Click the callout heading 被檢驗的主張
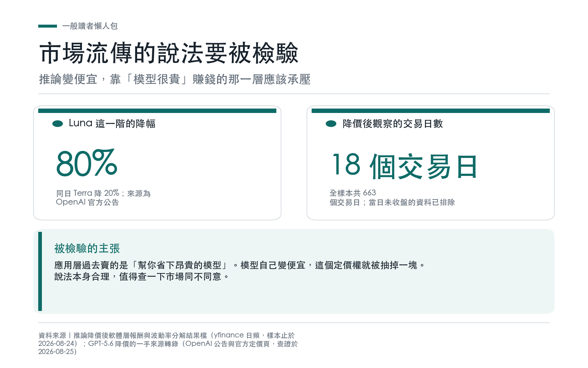588x368 pixels. tap(87, 248)
